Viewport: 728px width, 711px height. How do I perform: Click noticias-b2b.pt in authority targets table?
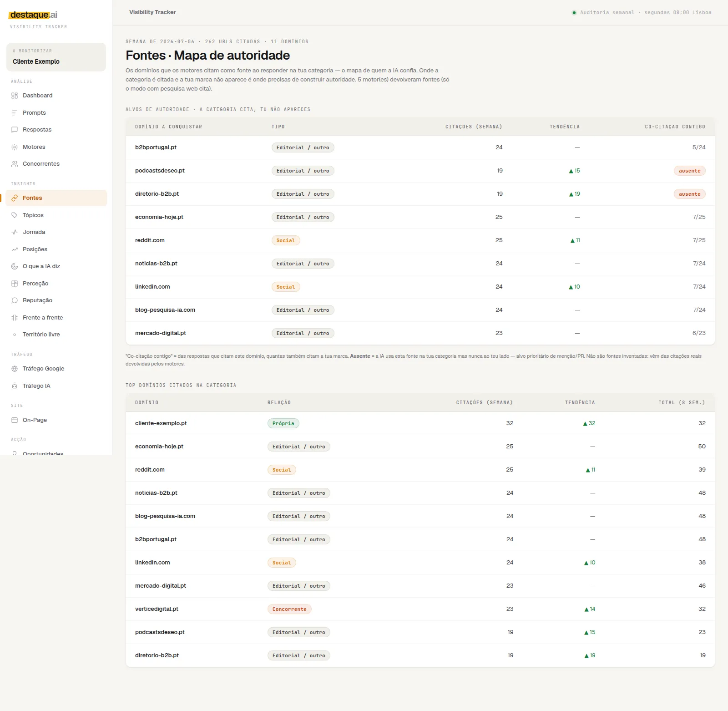coord(156,264)
